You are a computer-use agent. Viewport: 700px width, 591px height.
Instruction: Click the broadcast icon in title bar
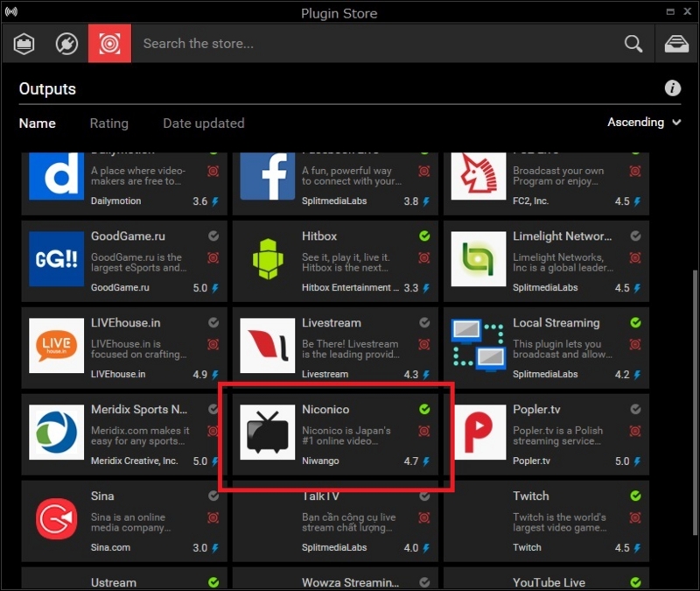[11, 11]
